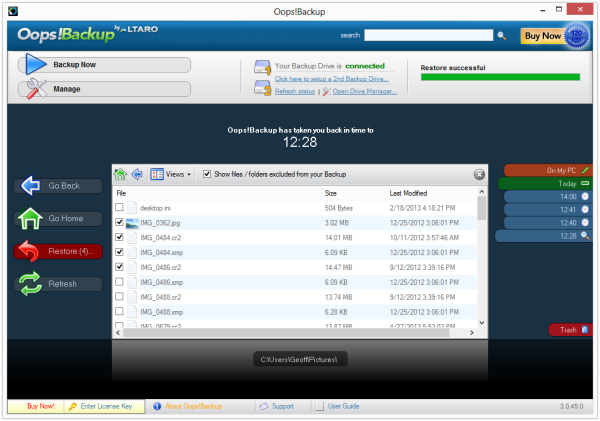Click the magnifier search icon

pyautogui.click(x=501, y=36)
